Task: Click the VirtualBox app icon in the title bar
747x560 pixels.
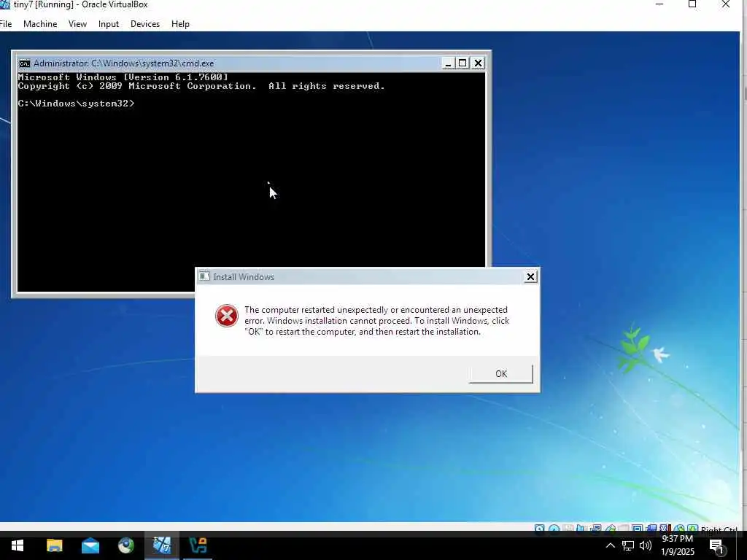Action: click(5, 5)
